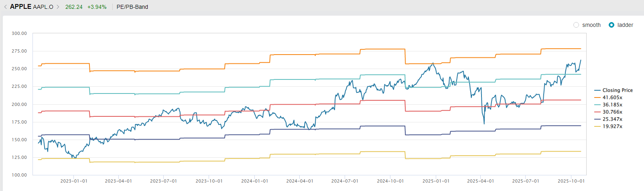Click the forward chevron after AAPL.O
This screenshot has height=191, width=644.
(x=58, y=7)
